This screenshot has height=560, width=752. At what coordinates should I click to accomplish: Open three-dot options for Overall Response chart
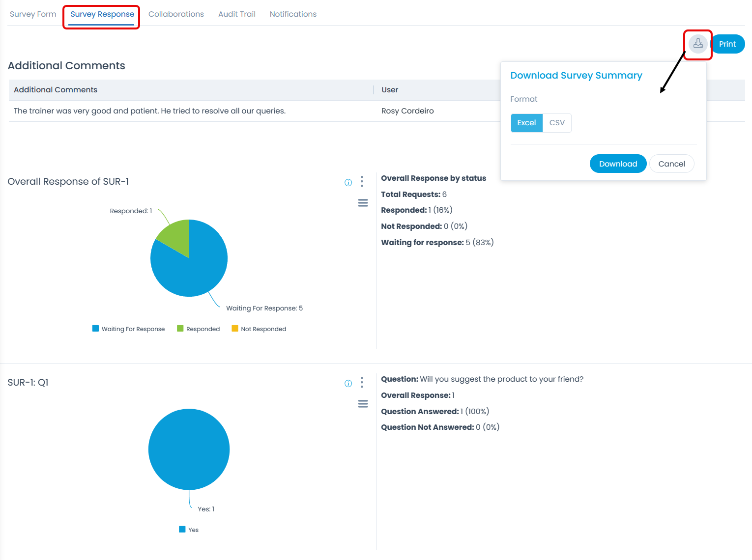(x=362, y=182)
